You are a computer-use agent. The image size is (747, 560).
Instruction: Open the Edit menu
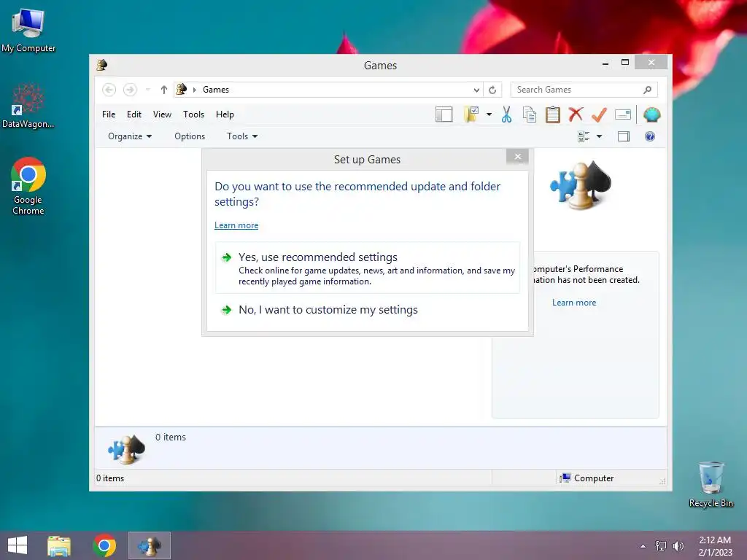tap(134, 114)
